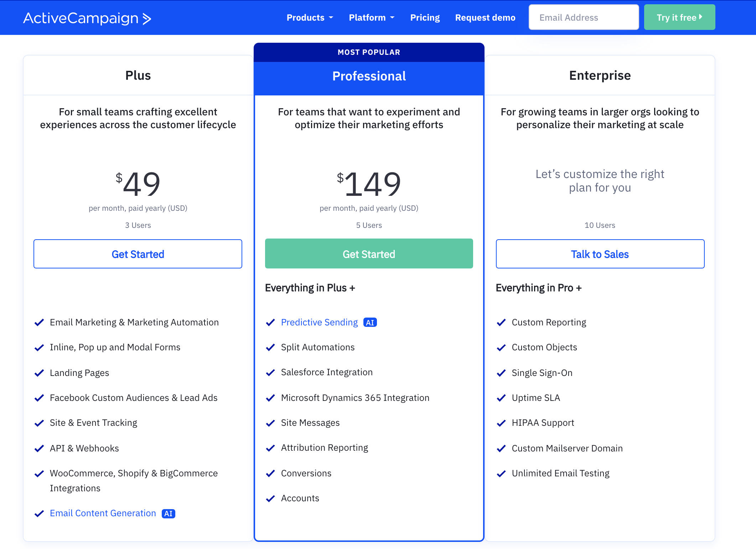Click the AI badge next to Predictive Sending

point(370,322)
